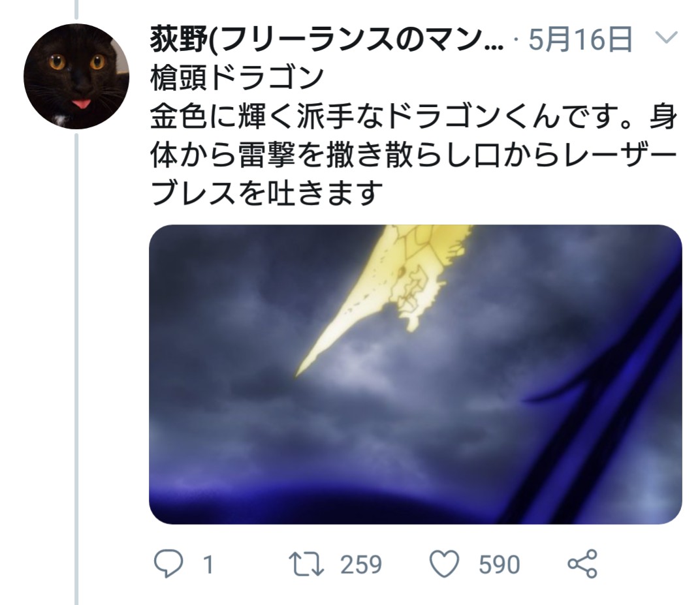
Task: View the reply count 1
Action: 208,565
